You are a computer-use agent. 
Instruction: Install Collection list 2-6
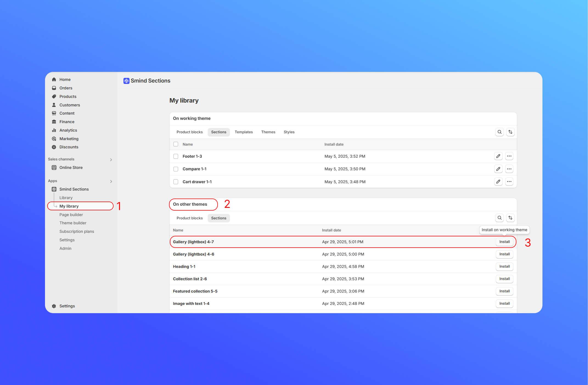pos(504,279)
